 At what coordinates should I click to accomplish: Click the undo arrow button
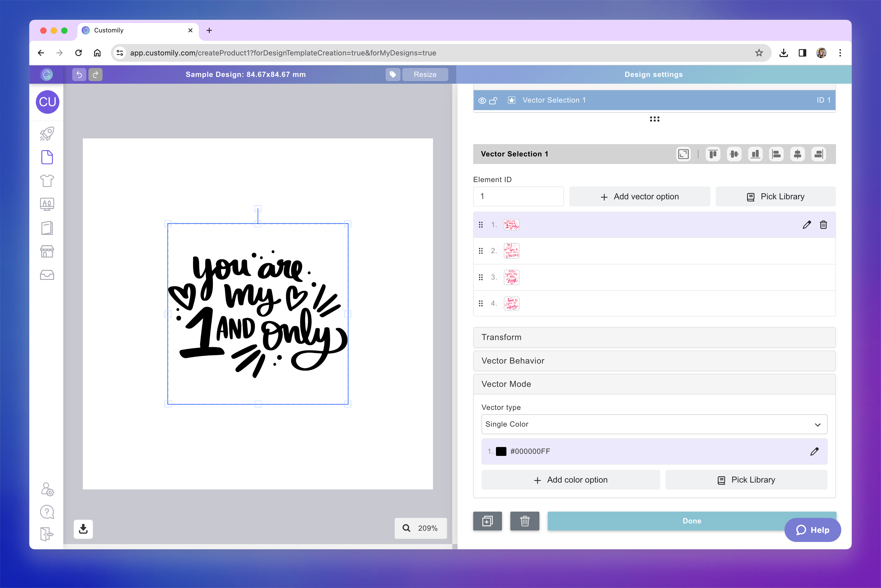[x=79, y=74]
